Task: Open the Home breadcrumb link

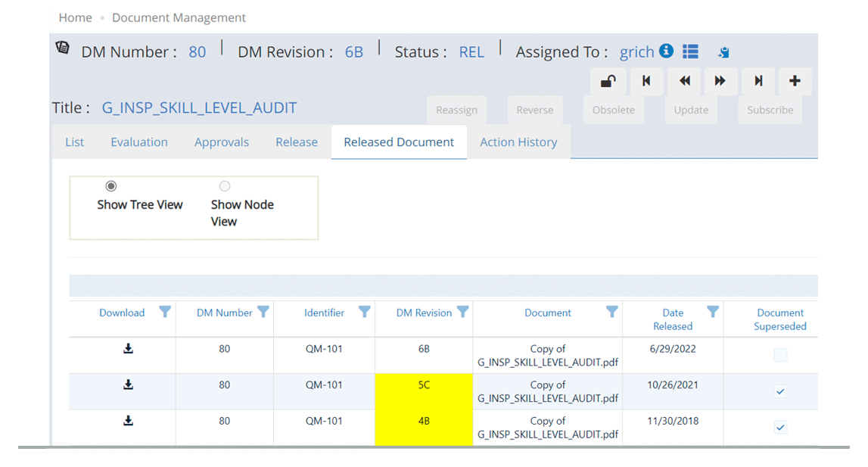Action: (75, 17)
